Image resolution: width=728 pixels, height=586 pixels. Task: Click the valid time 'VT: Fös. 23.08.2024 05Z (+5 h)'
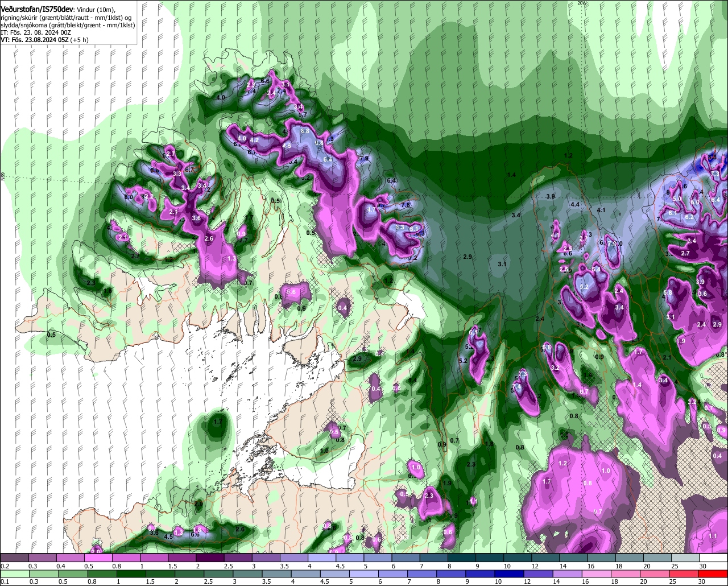[x=44, y=41]
